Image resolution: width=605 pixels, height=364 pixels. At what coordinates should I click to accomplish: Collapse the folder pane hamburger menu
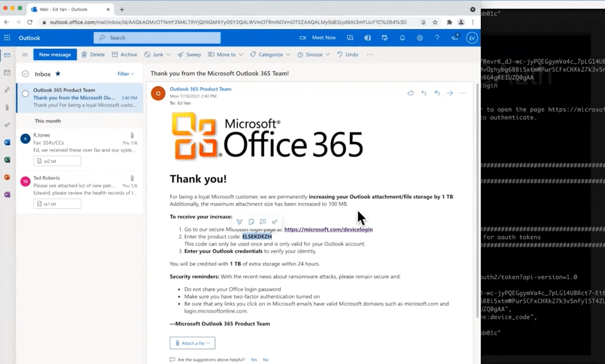(25, 55)
